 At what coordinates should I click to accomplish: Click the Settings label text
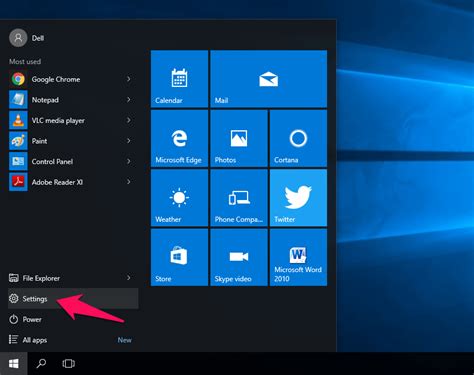pos(35,299)
